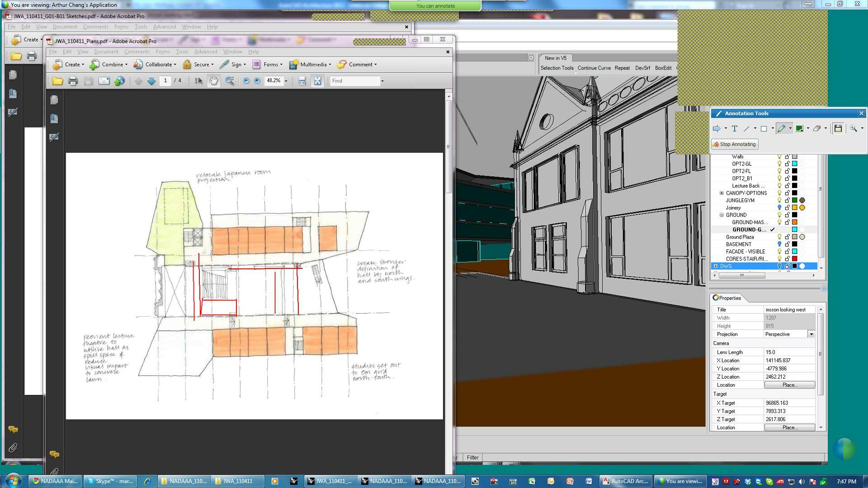Click Secure toolbar button
This screenshot has height=488, width=868.
pos(198,65)
